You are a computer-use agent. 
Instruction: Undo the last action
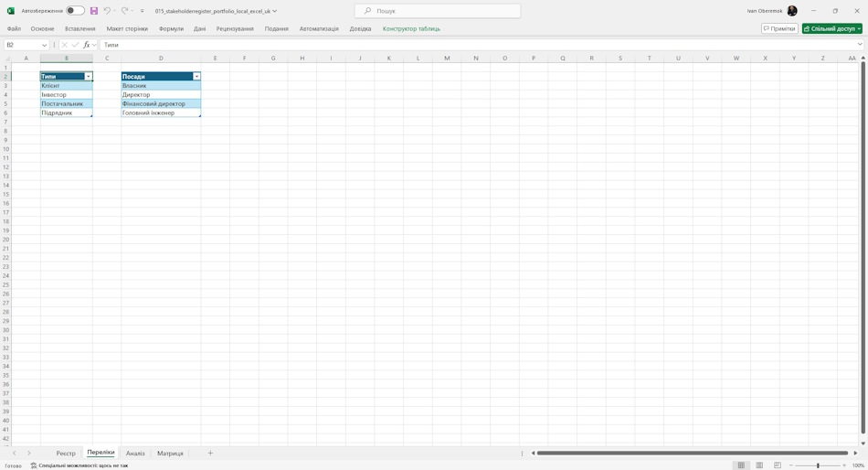point(107,11)
